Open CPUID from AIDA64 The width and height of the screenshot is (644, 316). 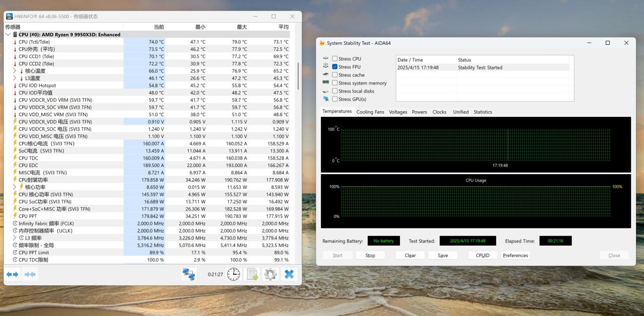482,255
